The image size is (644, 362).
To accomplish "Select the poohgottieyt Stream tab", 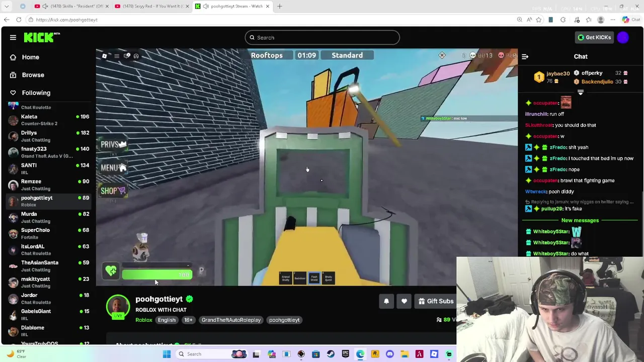I will coord(232,6).
